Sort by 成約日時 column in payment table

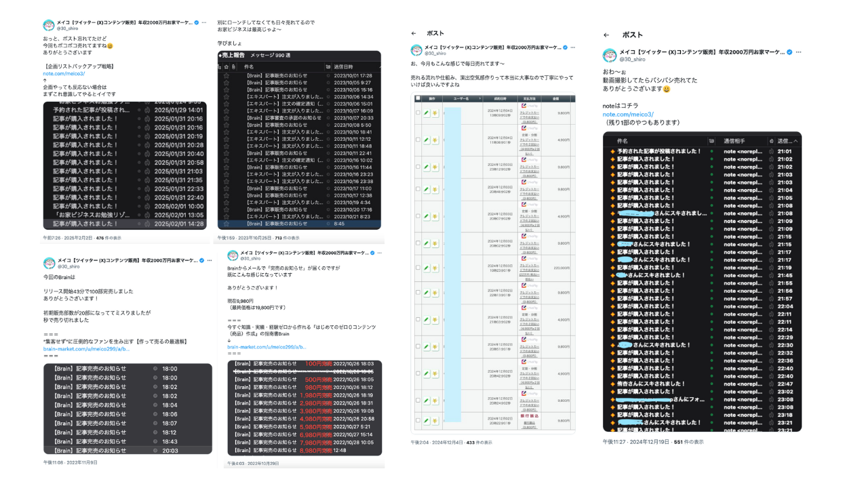pos(500,99)
